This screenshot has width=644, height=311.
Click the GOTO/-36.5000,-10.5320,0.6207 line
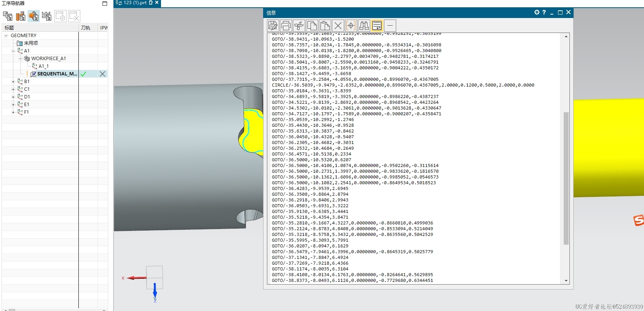(311, 160)
